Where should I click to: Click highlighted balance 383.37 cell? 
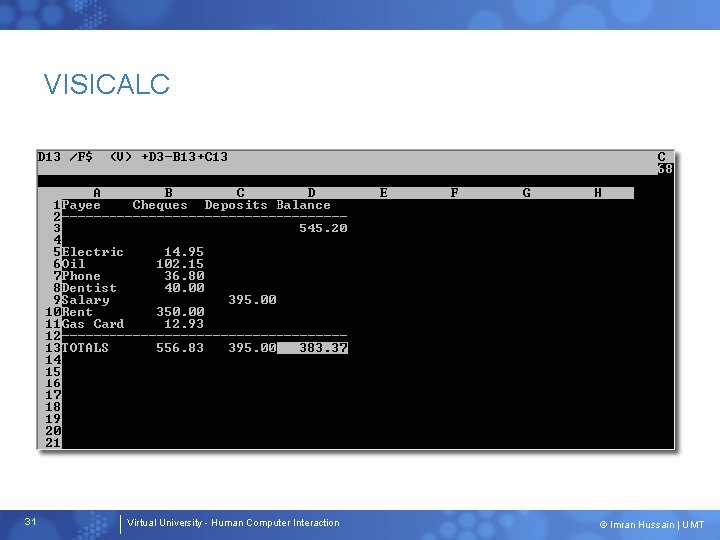click(x=313, y=348)
